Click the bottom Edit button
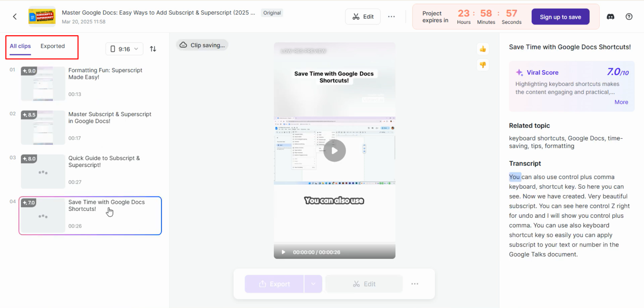The width and height of the screenshot is (644, 308). click(364, 284)
